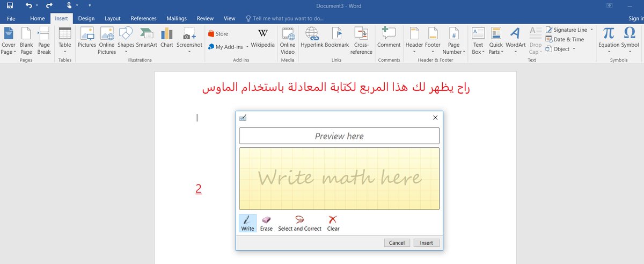
Task: Insert a Hyperlink
Action: click(x=311, y=38)
